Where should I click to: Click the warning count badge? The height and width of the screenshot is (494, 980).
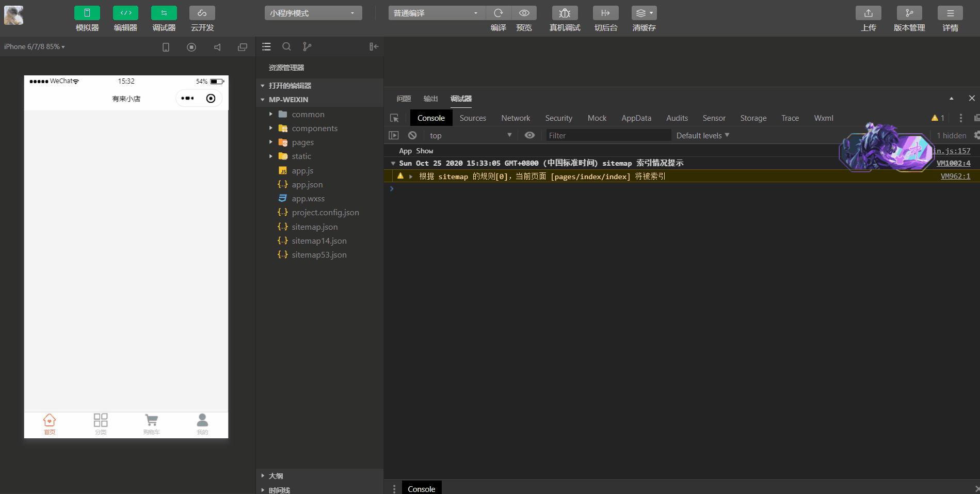coord(938,118)
